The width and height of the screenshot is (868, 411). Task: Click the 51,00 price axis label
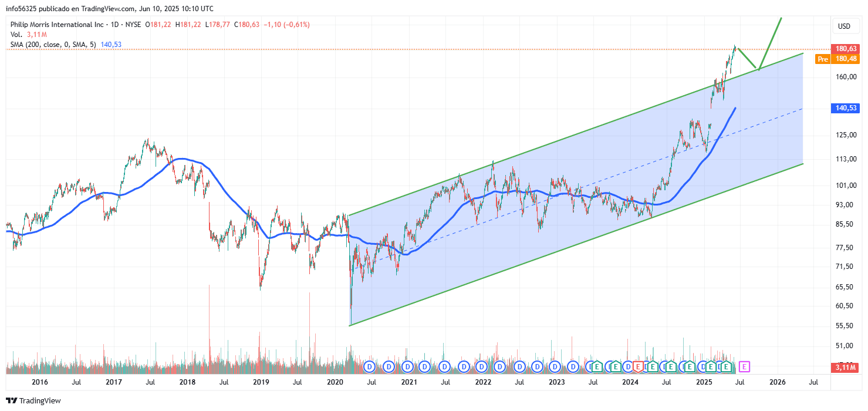point(843,346)
